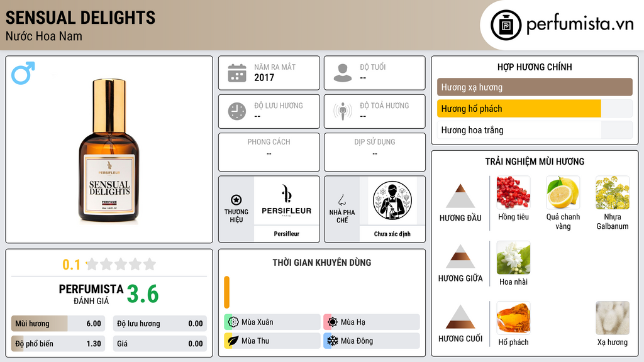Click the Hoa nhài note thumbnail
Viewport: 644px width, 362px height.
(513, 258)
